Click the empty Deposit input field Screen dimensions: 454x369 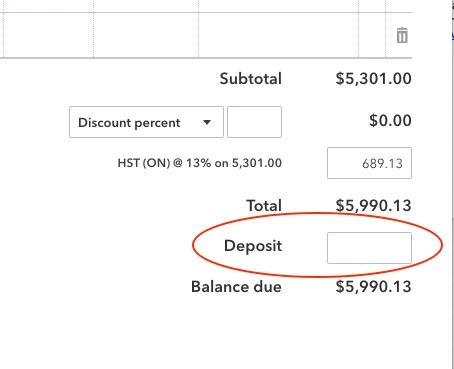[x=369, y=248]
